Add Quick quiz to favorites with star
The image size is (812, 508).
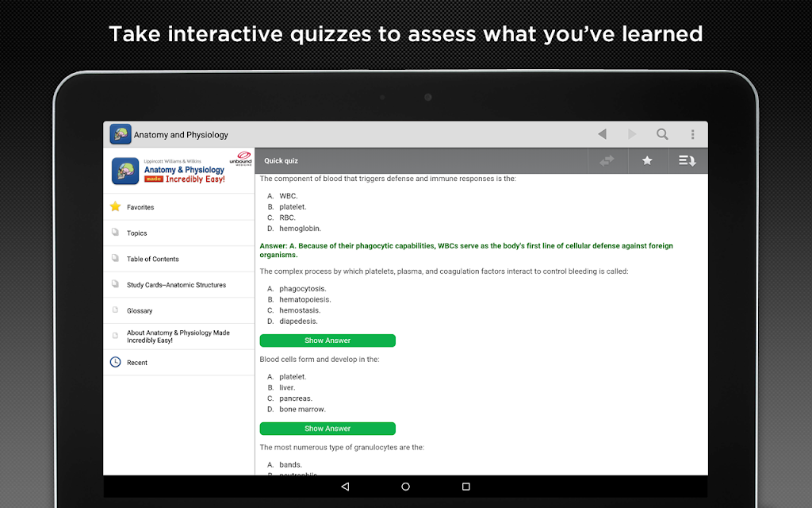(x=647, y=160)
